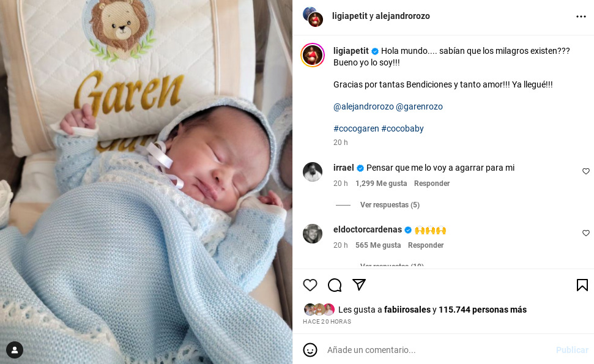This screenshot has width=594, height=364.
Task: Open @alejandrorozo mention link
Action: (363, 107)
